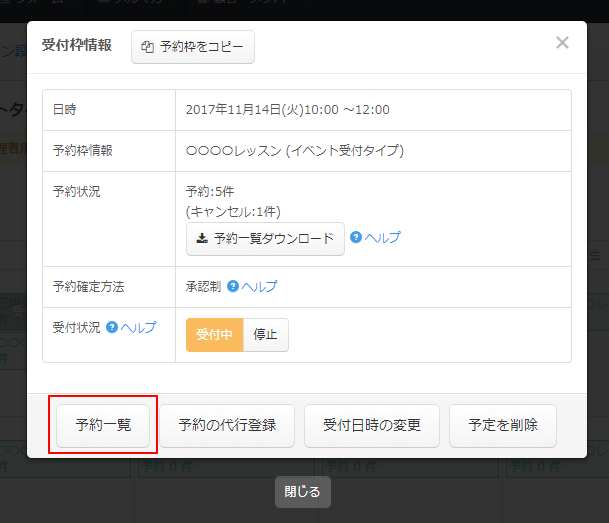Image resolution: width=609 pixels, height=523 pixels.
Task: Open the ヘルプ link in the 受付状況 row
Action: tap(138, 327)
